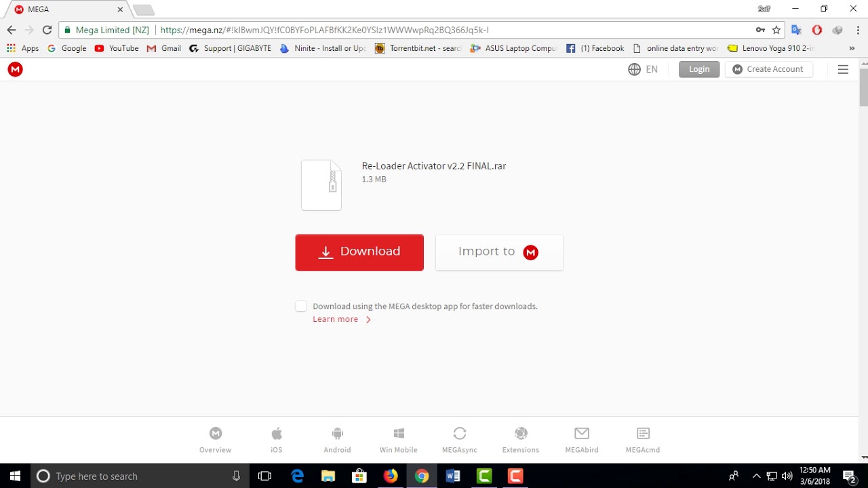
Task: Open the online data entry bookmark
Action: coord(675,48)
